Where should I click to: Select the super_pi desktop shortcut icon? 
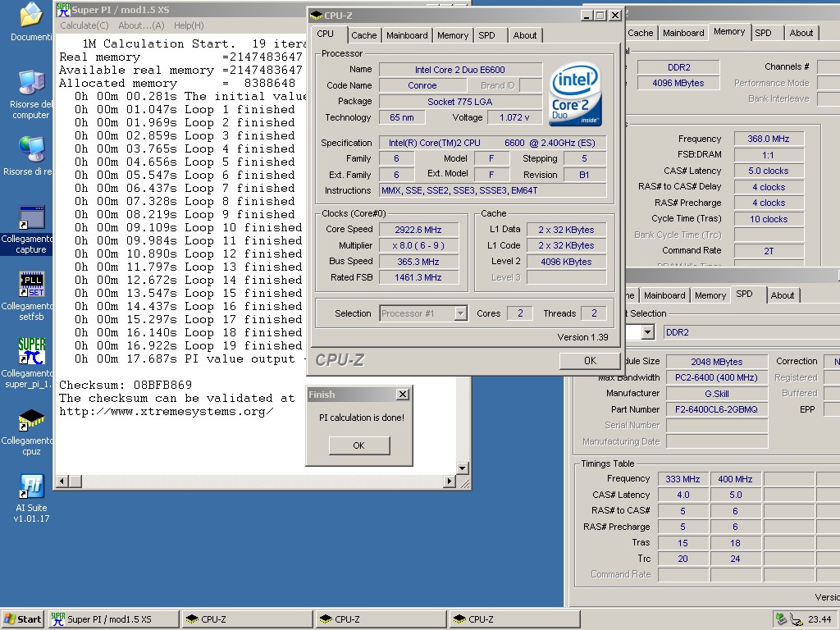(31, 351)
